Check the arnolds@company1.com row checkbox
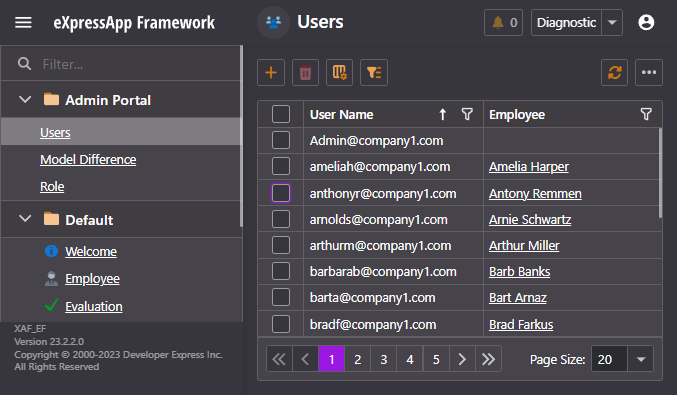This screenshot has height=395, width=677. point(281,219)
